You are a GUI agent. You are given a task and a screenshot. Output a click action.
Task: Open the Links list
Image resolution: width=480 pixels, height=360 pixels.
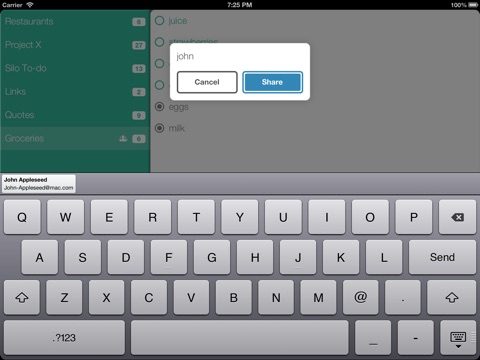(x=75, y=92)
